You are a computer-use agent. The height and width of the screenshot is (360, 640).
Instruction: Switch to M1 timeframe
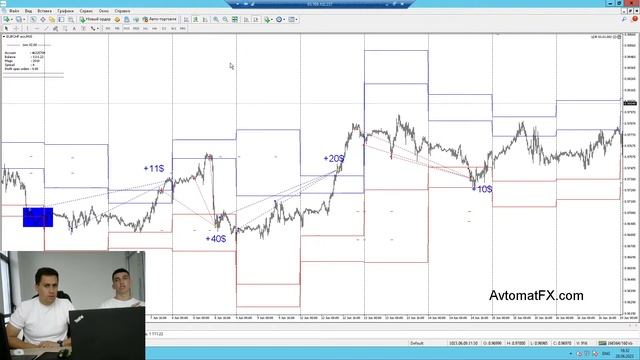(x=108, y=29)
